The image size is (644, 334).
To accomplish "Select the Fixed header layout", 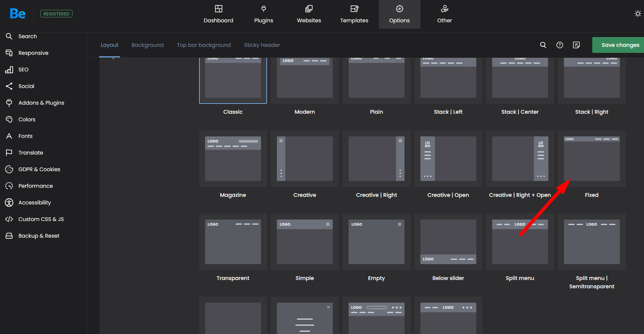I will pos(592,159).
